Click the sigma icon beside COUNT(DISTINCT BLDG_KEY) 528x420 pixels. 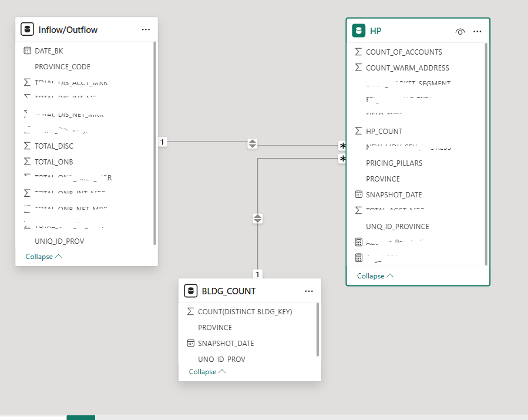[x=191, y=311]
